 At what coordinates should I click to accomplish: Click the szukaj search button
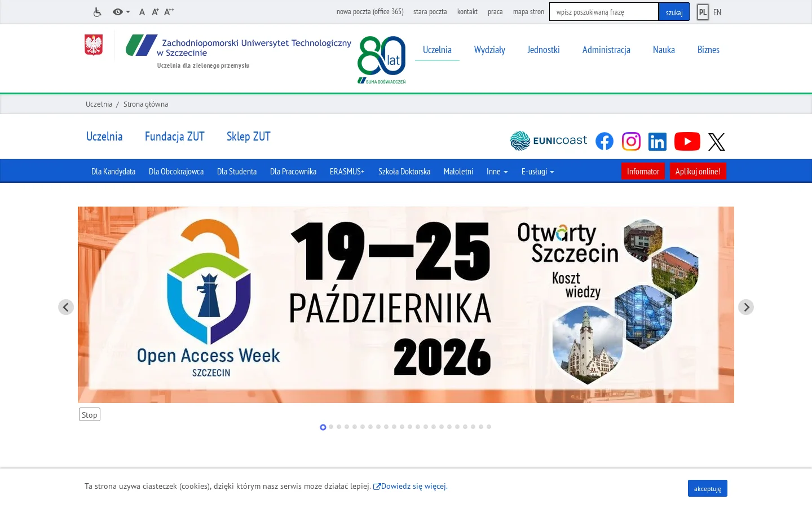tap(674, 12)
